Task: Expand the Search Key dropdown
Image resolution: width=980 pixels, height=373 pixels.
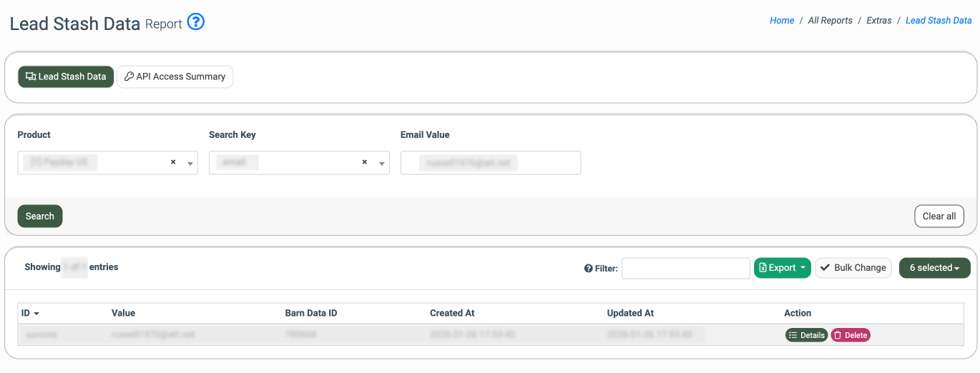Action: coord(382,164)
